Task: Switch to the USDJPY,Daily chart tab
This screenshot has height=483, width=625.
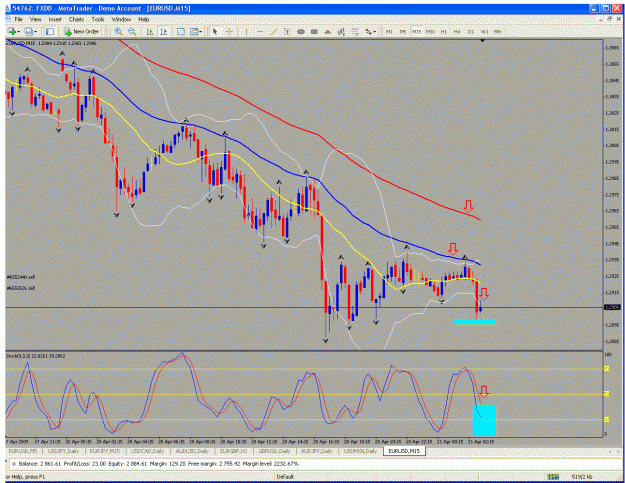Action: 63,451
